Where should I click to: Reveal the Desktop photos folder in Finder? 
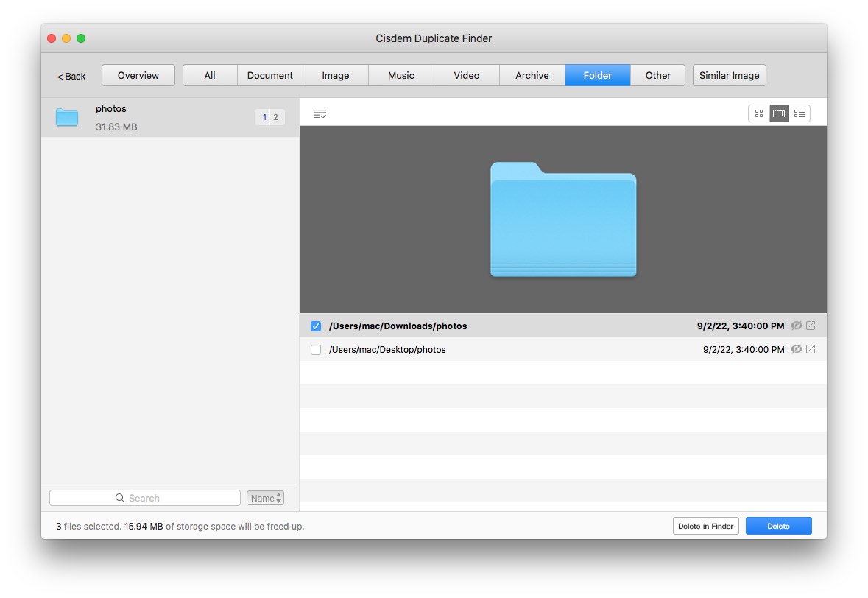click(811, 349)
